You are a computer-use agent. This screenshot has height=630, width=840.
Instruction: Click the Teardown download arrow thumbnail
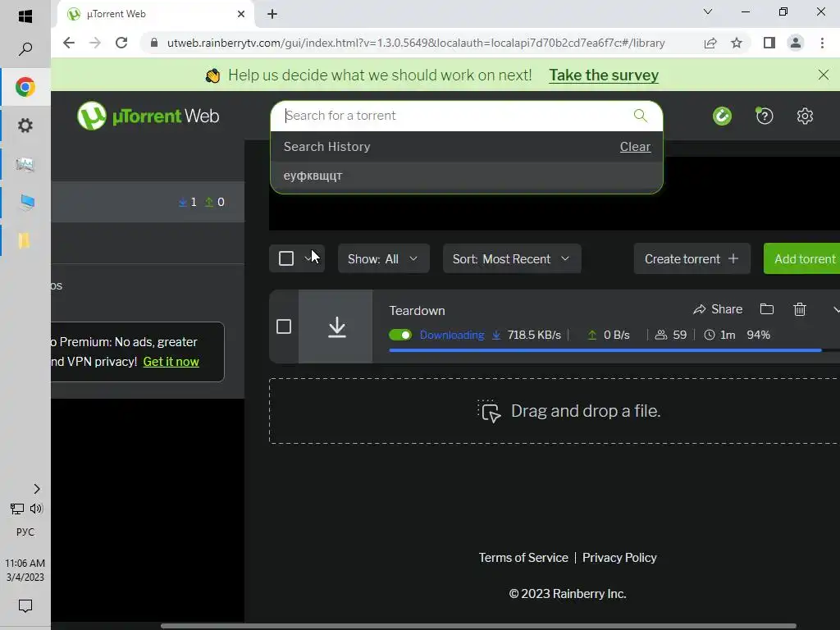click(336, 326)
